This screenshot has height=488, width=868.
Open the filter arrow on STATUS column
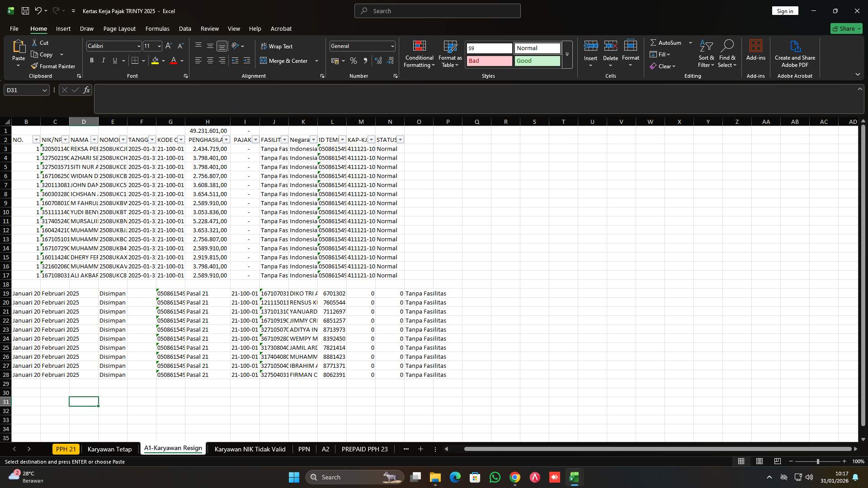coord(400,140)
